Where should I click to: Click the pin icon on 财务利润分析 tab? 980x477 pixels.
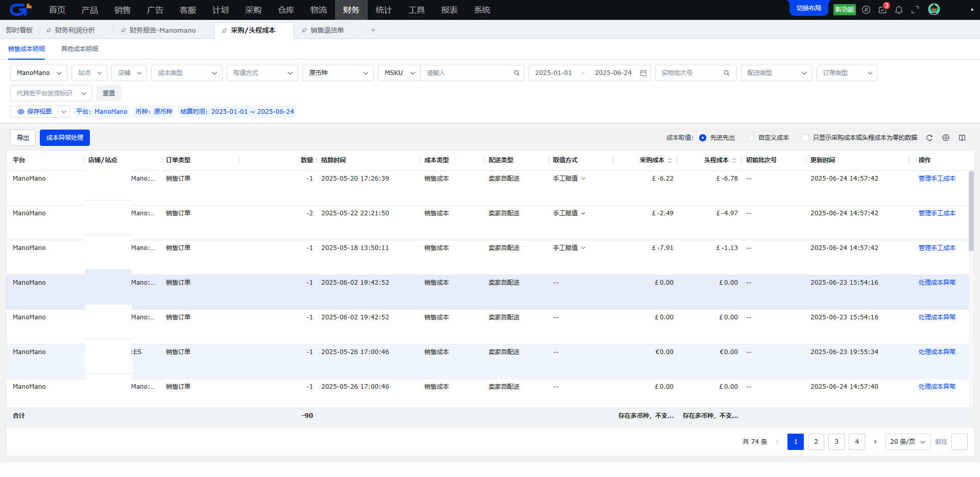click(49, 31)
